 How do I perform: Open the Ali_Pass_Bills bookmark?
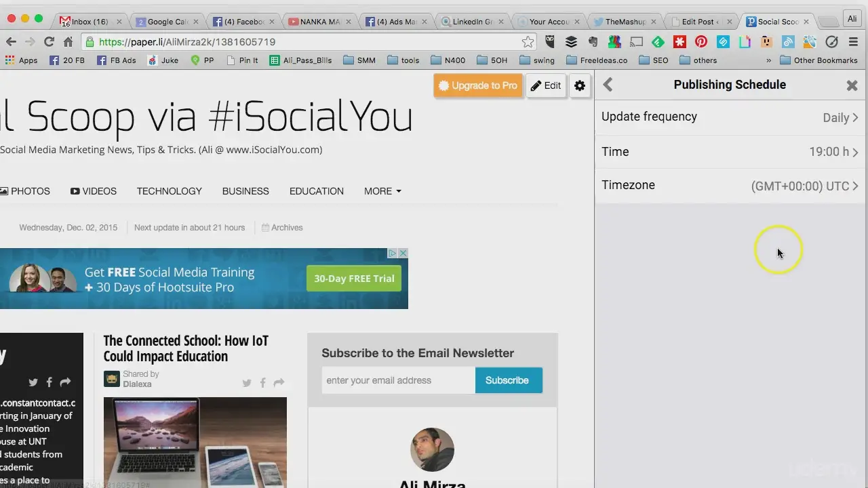point(300,60)
